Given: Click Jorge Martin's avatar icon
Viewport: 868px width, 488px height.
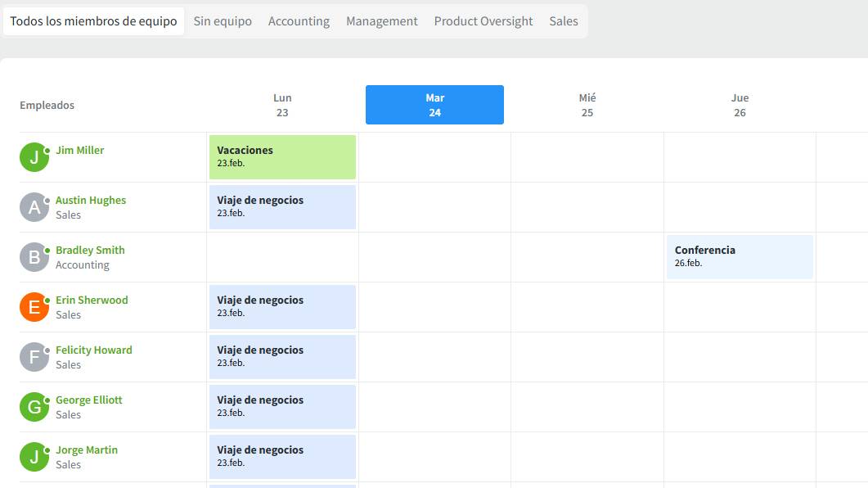Looking at the screenshot, I should tap(34, 457).
